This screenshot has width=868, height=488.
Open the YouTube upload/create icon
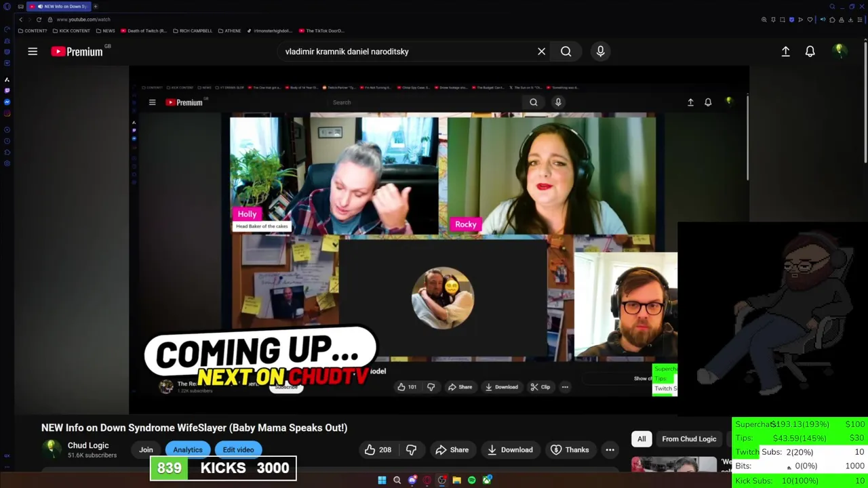tap(785, 52)
